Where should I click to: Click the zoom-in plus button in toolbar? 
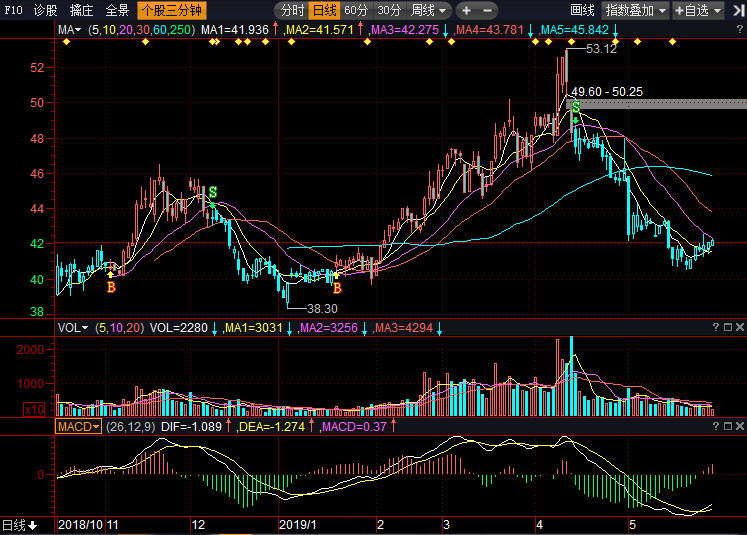[467, 10]
